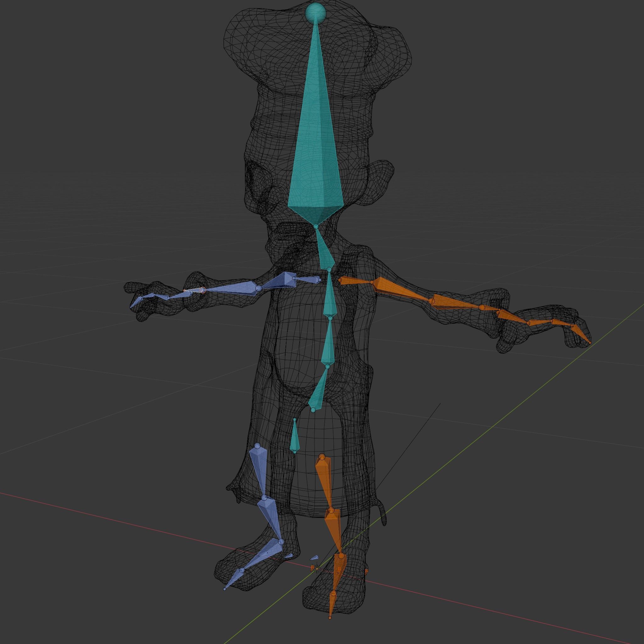The width and height of the screenshot is (644, 644).
Task: Click the orange hip joint sphere atop thigh
Action: click(x=322, y=456)
